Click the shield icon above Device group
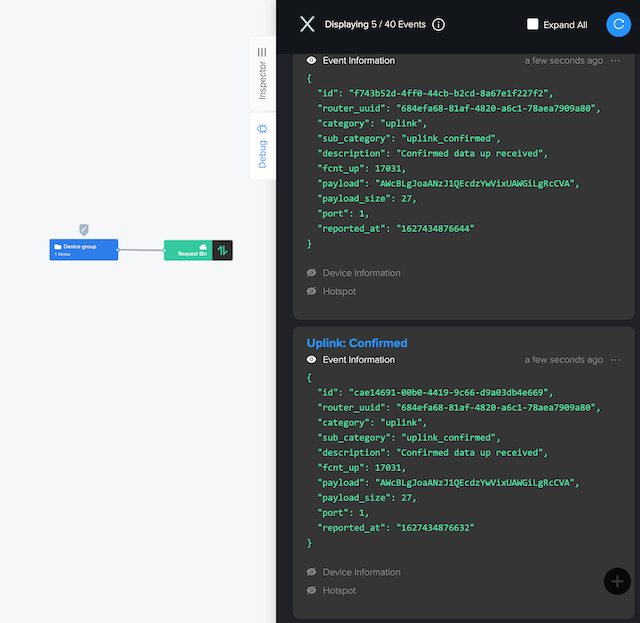The height and width of the screenshot is (623, 640). click(x=84, y=230)
